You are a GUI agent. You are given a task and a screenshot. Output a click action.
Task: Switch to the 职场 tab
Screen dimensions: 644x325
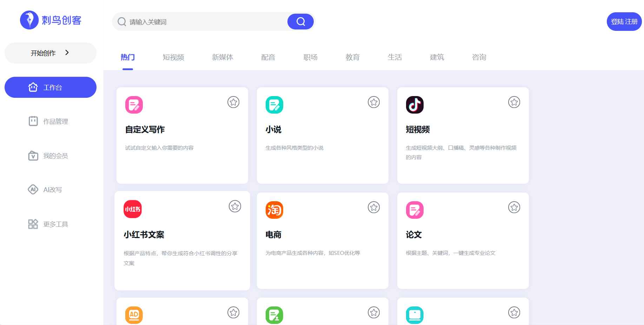(310, 57)
